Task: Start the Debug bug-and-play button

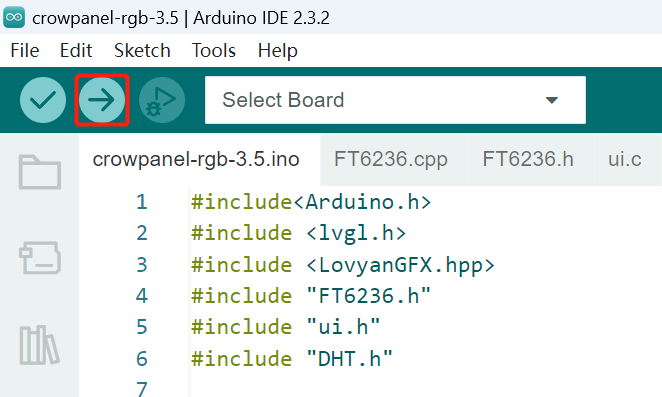Action: (x=162, y=100)
